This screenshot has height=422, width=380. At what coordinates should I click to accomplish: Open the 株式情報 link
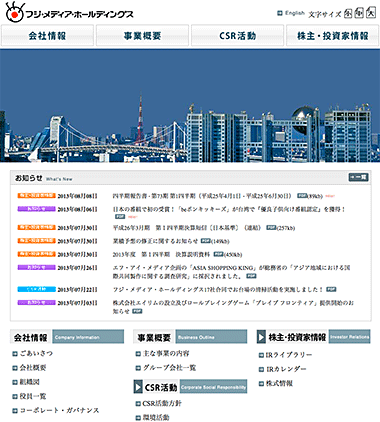coord(279,383)
